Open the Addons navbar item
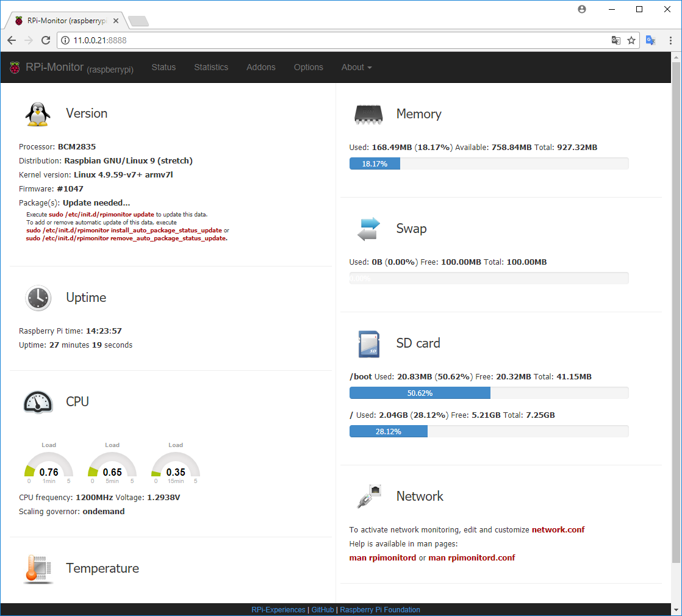This screenshot has width=682, height=616. 261,67
